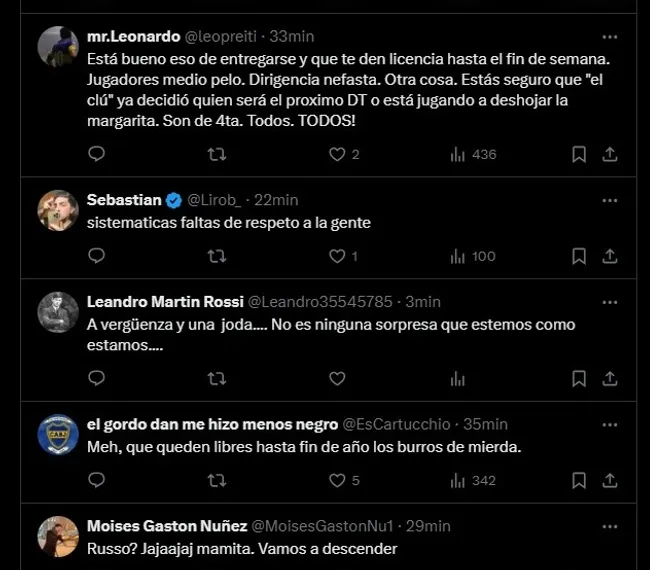Click Moises Gaston Nuñez's profile avatar
This screenshot has width=650, height=570.
point(58,535)
